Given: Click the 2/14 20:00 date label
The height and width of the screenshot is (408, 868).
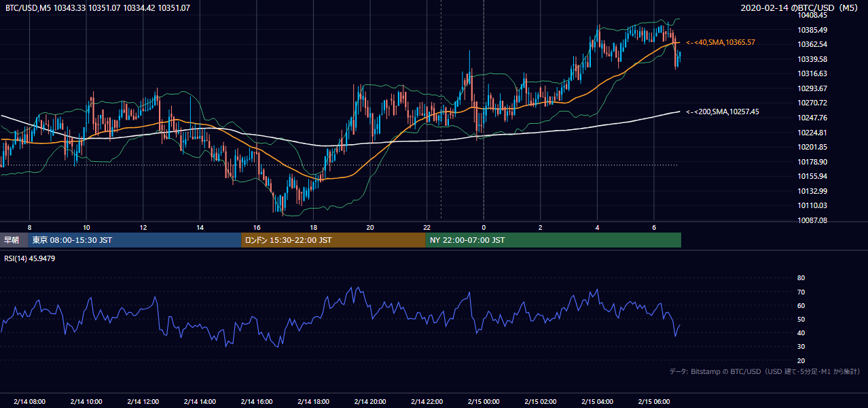Looking at the screenshot, I should 370,401.
